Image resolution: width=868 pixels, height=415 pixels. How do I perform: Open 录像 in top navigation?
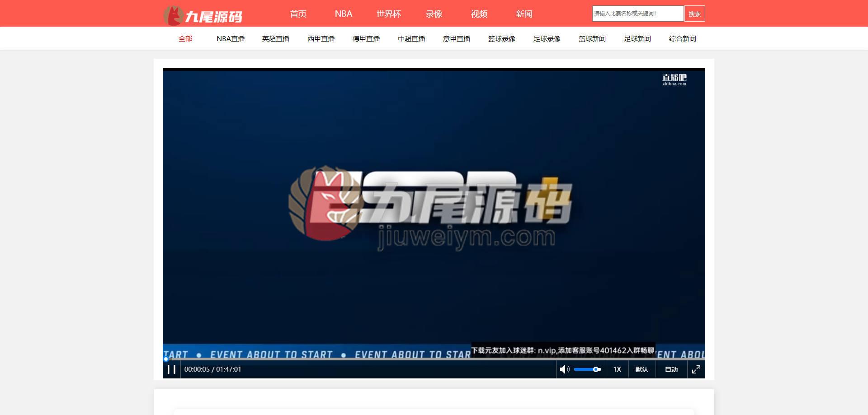click(x=434, y=14)
